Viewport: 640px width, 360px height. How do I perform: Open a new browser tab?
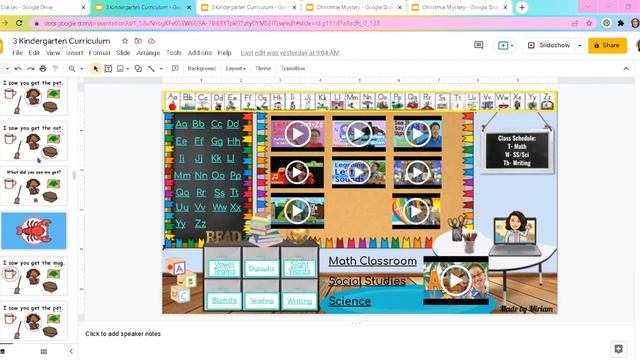(x=522, y=7)
